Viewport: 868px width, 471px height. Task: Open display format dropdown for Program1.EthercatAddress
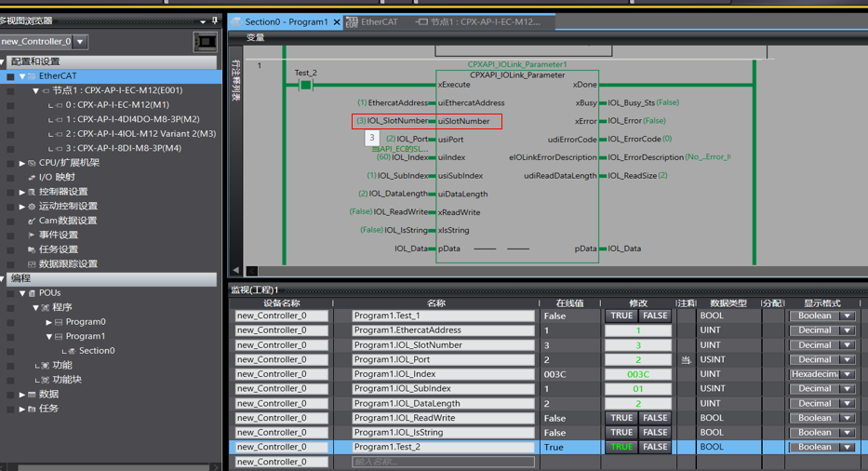[x=848, y=330]
